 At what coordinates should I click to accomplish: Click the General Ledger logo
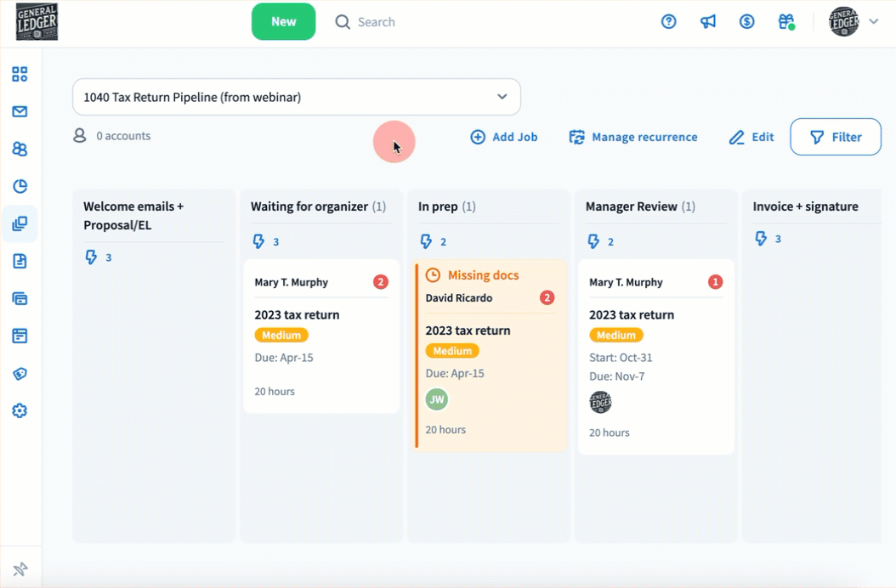[x=37, y=22]
